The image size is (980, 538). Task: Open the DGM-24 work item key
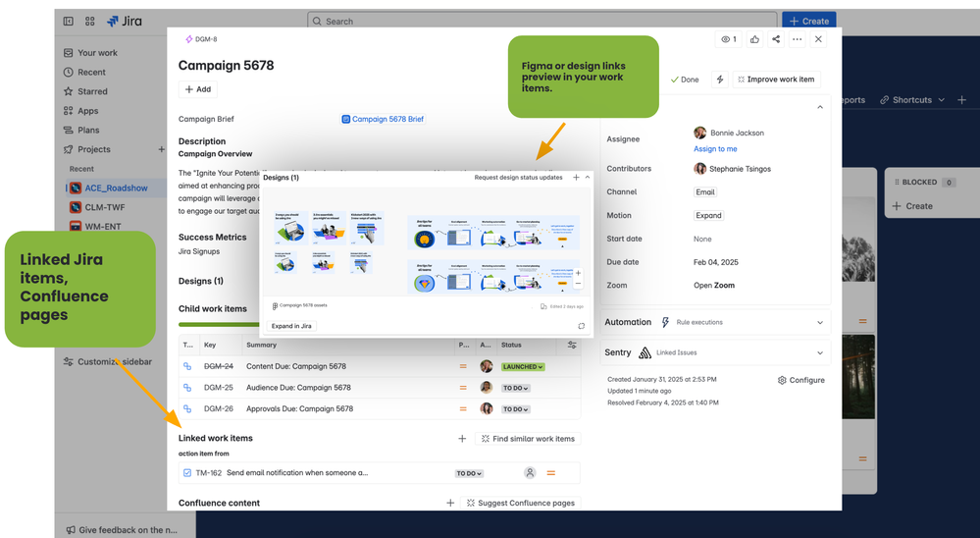(218, 366)
